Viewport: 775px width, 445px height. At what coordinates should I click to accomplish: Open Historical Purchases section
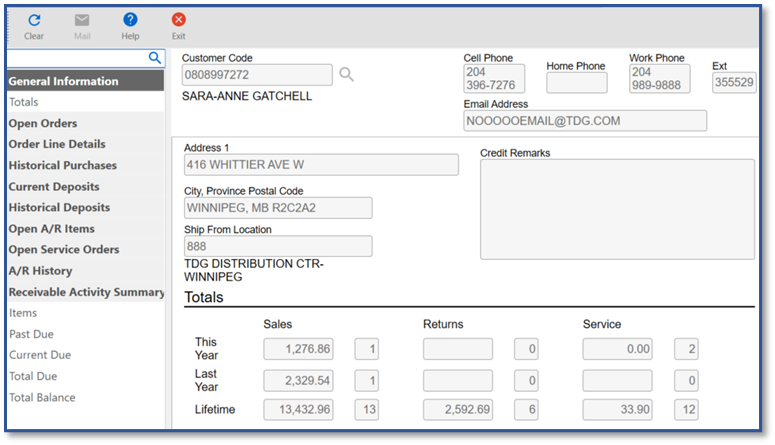point(86,165)
